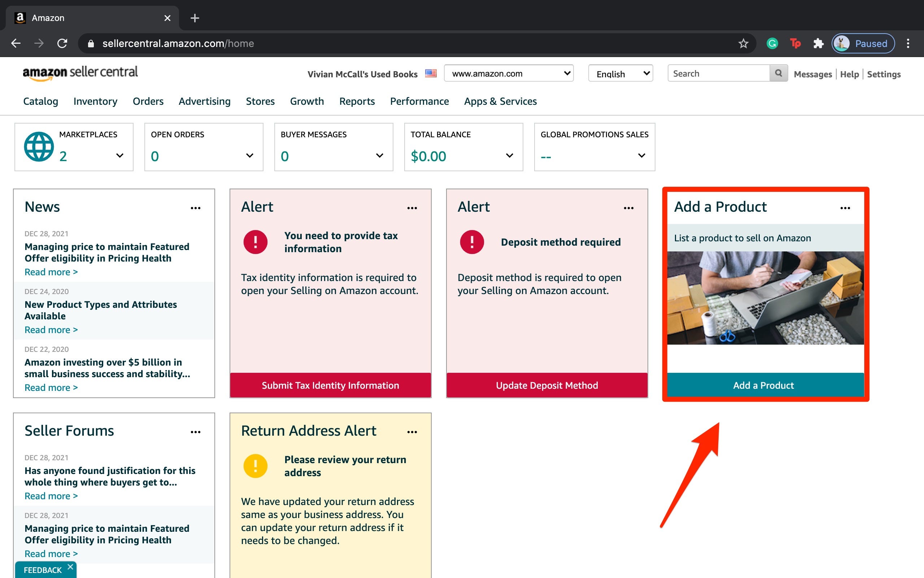The height and width of the screenshot is (578, 924).
Task: Bookmark this page with the star icon
Action: coord(743,44)
